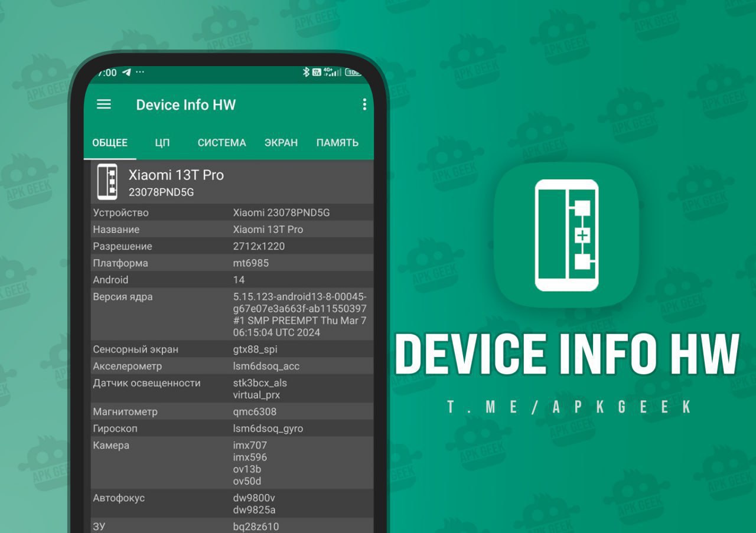Click the large Device Info HW app logo

[x=566, y=235]
